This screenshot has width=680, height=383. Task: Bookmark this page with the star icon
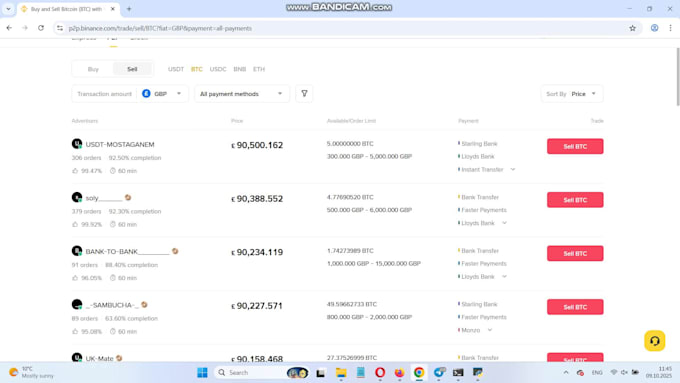632,28
